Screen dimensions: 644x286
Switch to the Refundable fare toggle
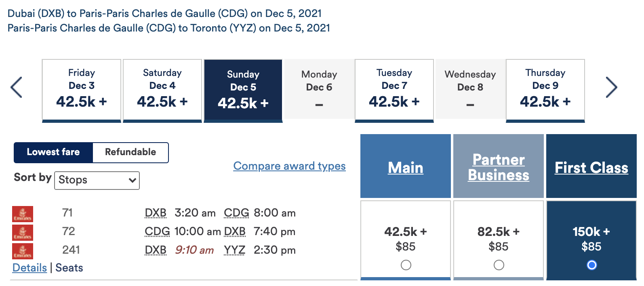point(130,152)
